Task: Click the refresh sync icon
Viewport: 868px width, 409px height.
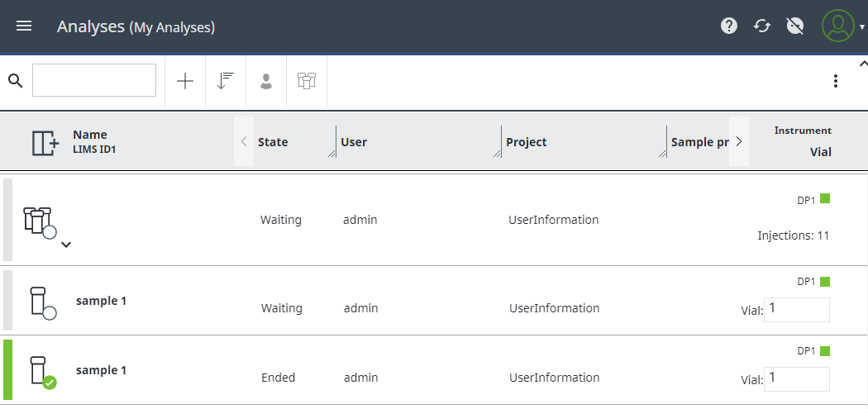Action: [762, 26]
